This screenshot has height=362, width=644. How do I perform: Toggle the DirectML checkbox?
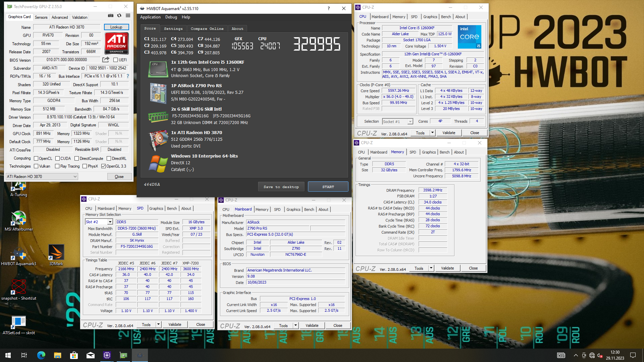(x=109, y=159)
